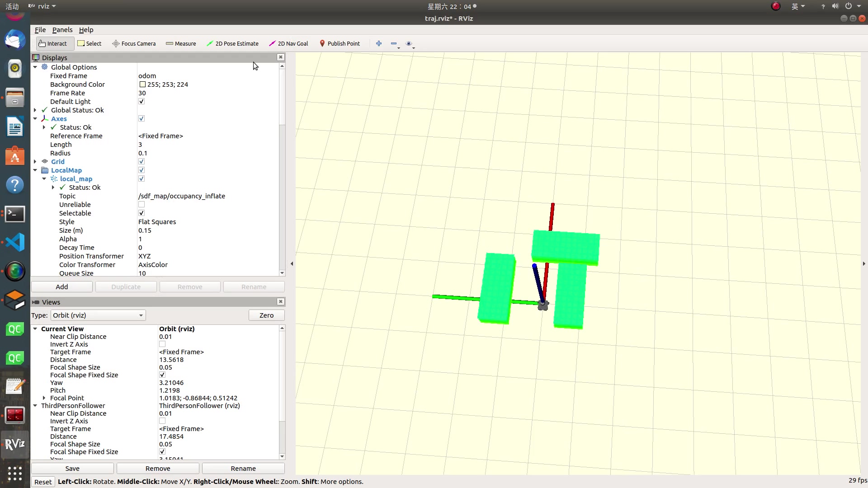Open the view Type dropdown

tap(98, 315)
